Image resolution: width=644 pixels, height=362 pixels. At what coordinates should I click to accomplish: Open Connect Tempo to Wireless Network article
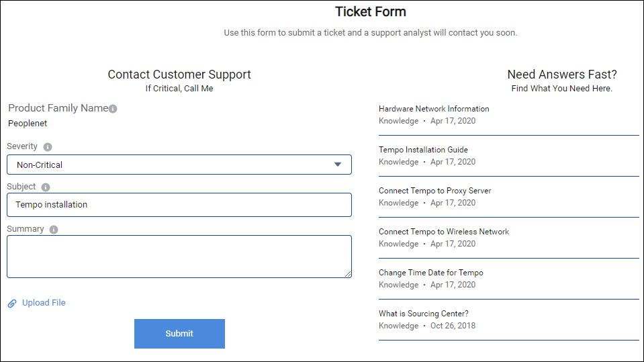444,232
